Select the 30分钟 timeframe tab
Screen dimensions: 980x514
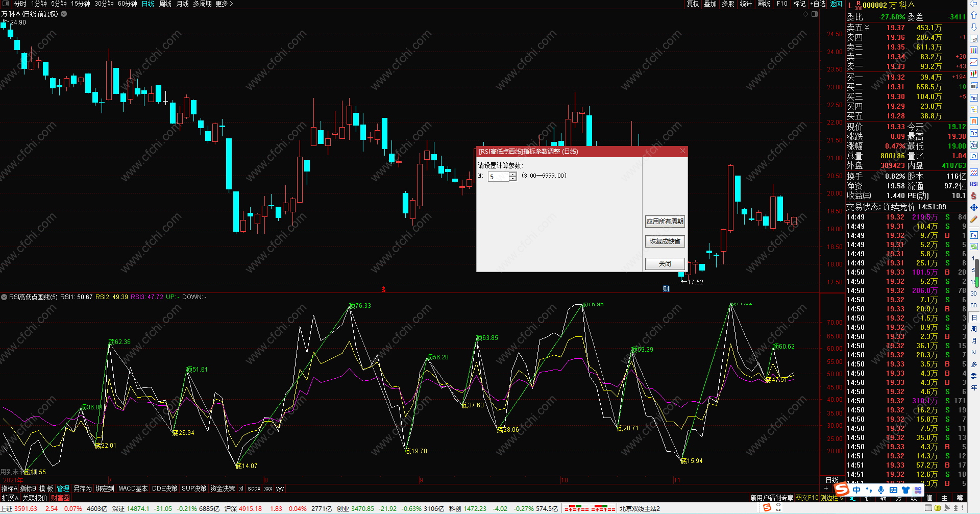[x=104, y=4]
